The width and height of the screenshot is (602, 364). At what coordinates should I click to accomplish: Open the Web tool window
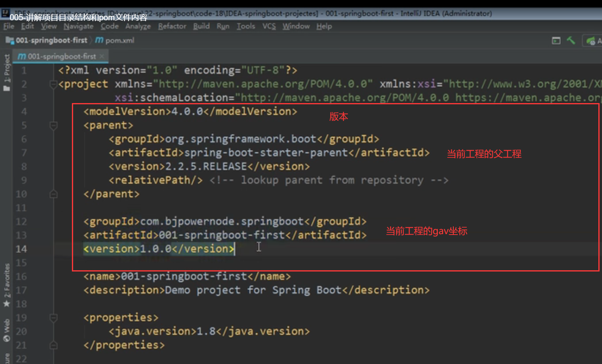pos(6,330)
